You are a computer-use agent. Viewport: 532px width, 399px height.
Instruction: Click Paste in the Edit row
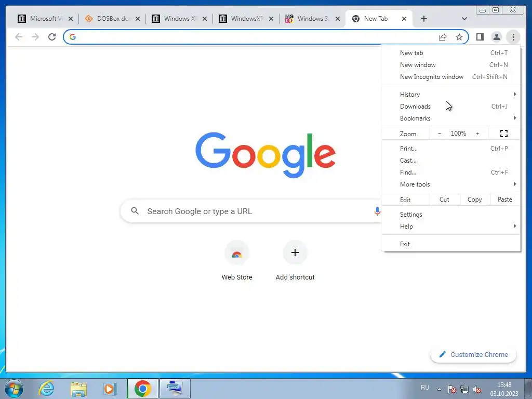click(x=505, y=199)
